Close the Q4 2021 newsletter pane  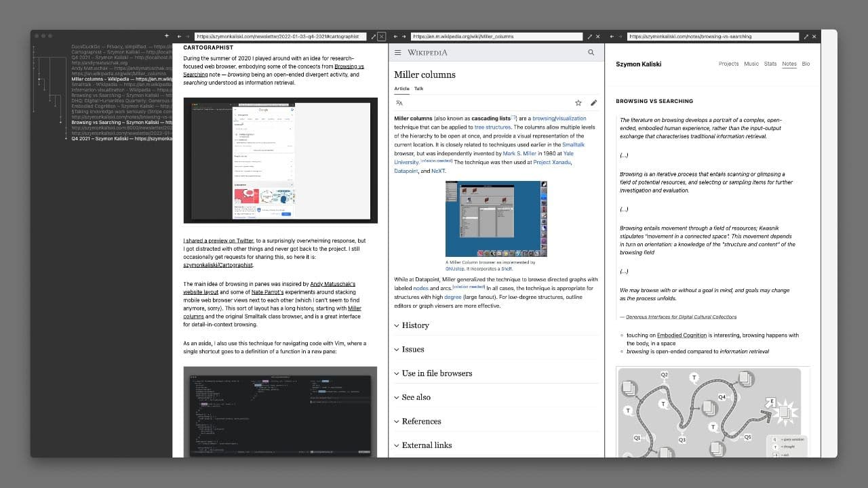(381, 37)
